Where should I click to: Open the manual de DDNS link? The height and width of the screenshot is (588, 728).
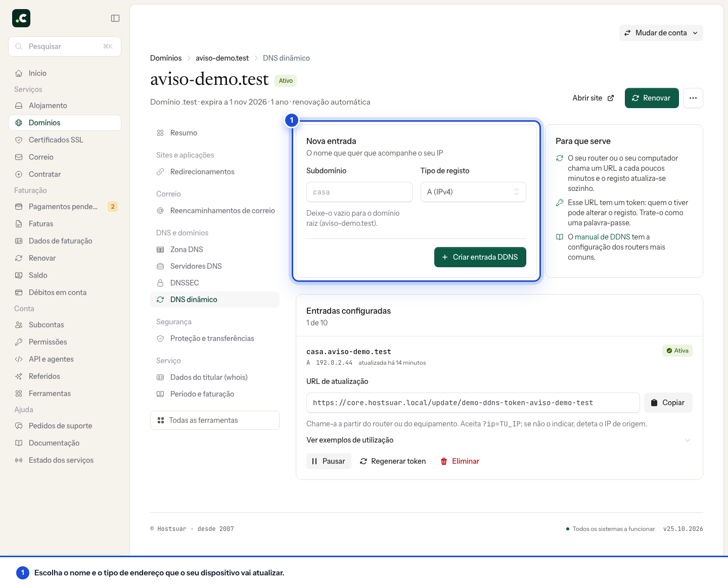click(x=602, y=237)
